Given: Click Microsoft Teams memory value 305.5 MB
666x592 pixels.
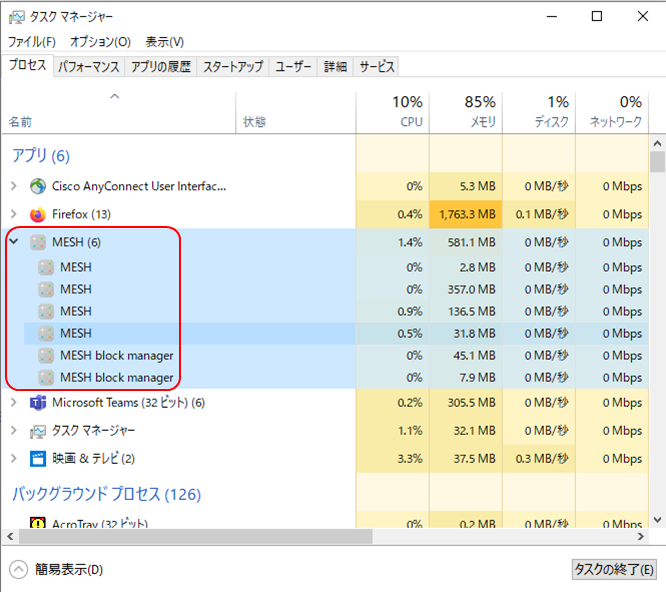Looking at the screenshot, I should (x=471, y=402).
